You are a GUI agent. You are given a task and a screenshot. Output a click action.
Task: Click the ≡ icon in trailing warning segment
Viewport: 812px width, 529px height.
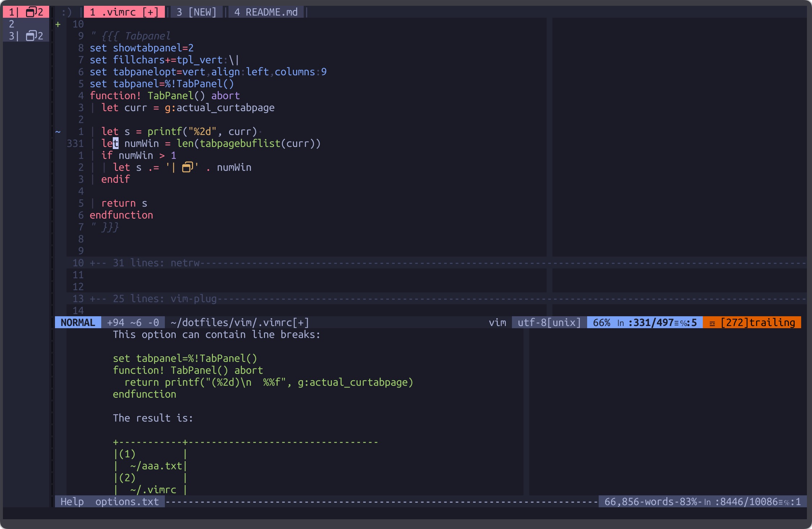tap(712, 323)
